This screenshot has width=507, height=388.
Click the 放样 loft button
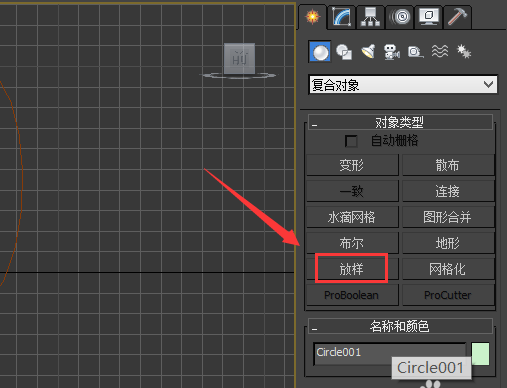[x=352, y=269]
